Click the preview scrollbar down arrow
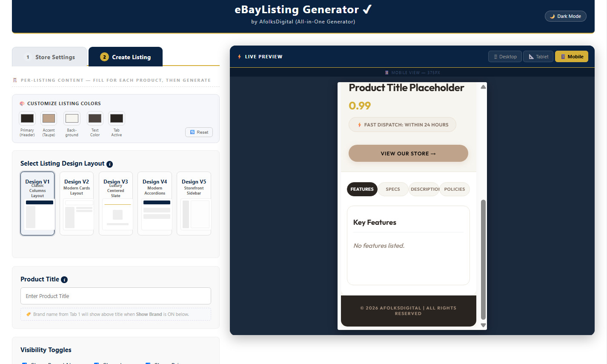 click(x=483, y=325)
